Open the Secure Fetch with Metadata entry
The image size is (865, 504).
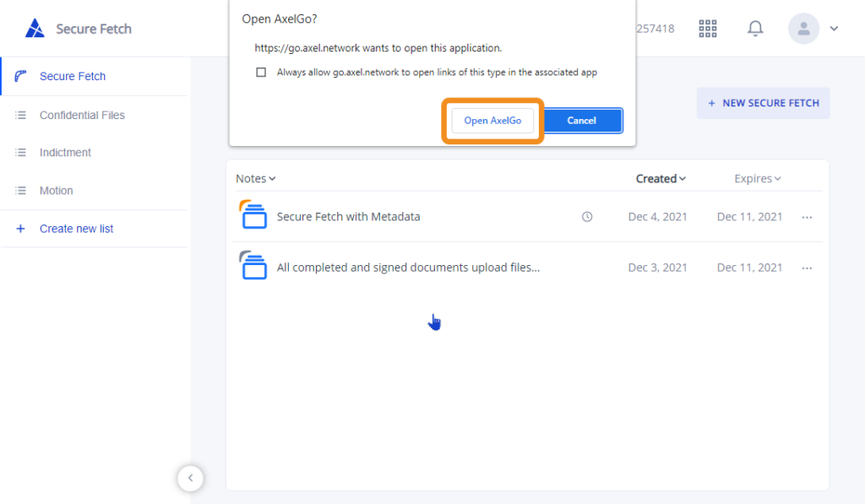click(349, 217)
